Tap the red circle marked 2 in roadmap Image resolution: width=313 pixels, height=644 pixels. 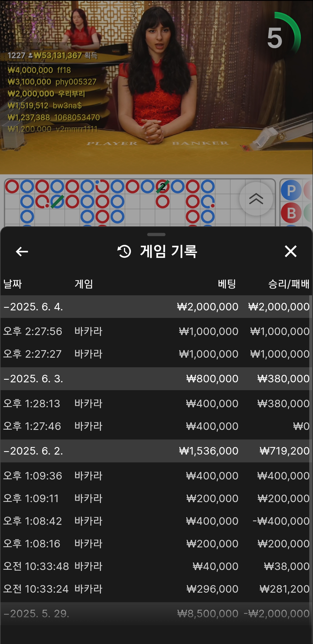click(x=163, y=187)
